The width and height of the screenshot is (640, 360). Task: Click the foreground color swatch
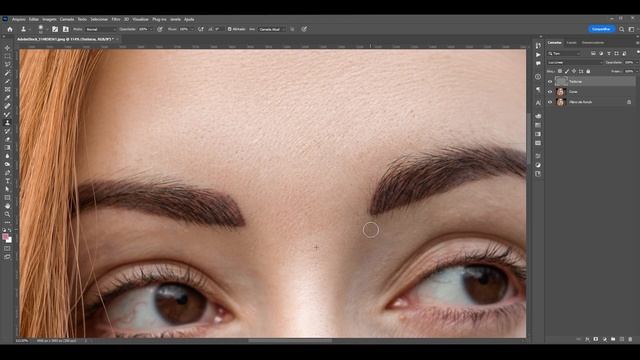pyautogui.click(x=5, y=237)
